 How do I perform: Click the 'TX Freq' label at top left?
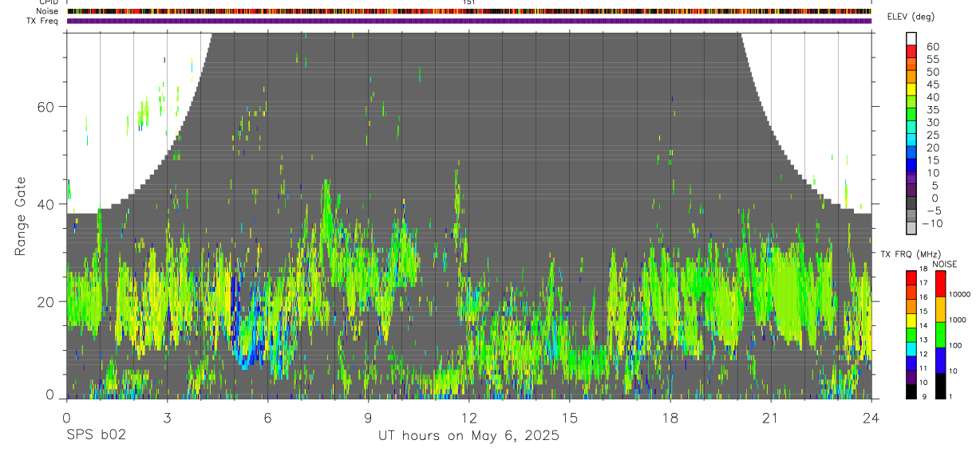click(x=44, y=21)
